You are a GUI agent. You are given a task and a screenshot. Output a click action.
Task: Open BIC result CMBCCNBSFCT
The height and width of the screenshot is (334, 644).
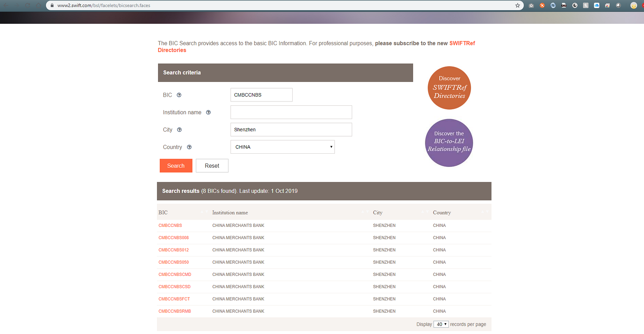click(174, 299)
